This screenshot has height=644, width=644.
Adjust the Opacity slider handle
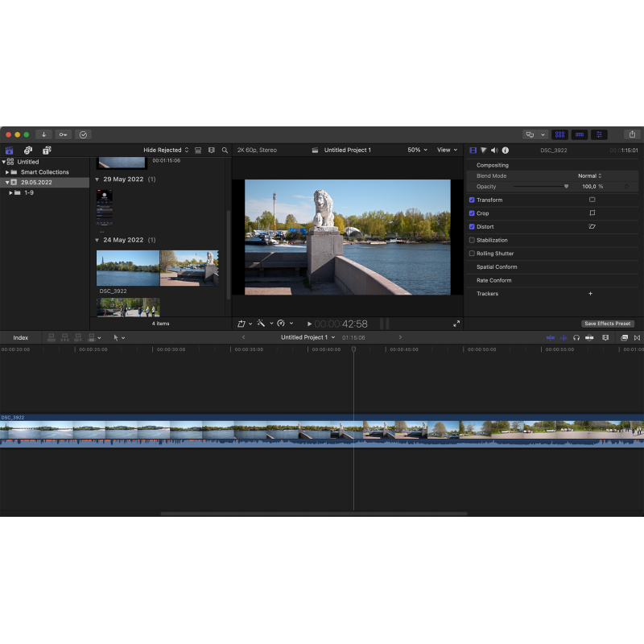(x=566, y=186)
